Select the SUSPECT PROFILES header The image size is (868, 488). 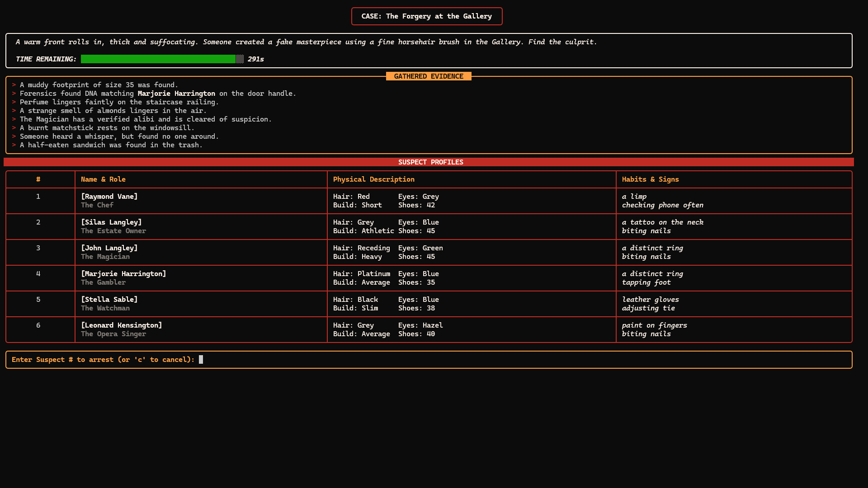(x=430, y=162)
